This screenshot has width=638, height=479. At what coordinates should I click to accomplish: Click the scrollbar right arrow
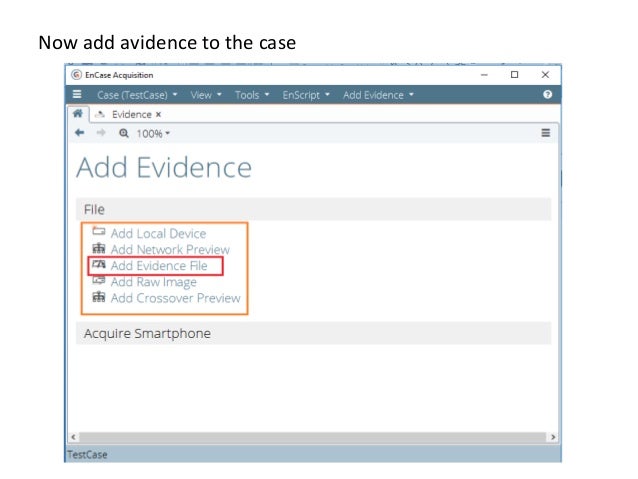tap(553, 437)
